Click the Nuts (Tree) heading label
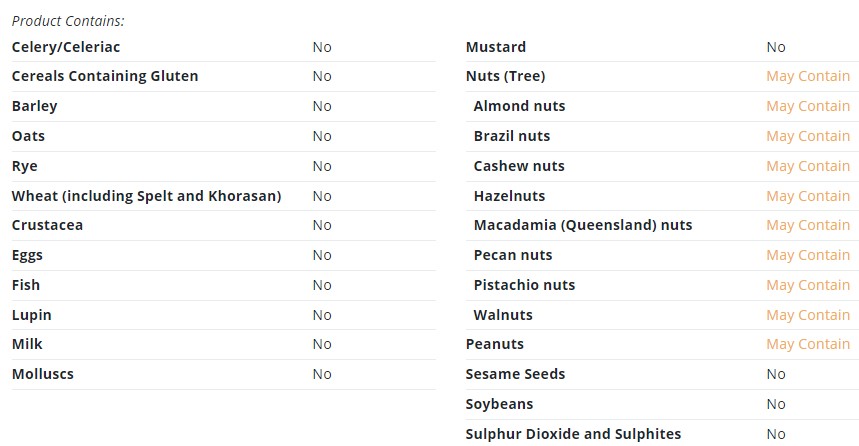Image resolution: width=859 pixels, height=446 pixels. pos(506,76)
